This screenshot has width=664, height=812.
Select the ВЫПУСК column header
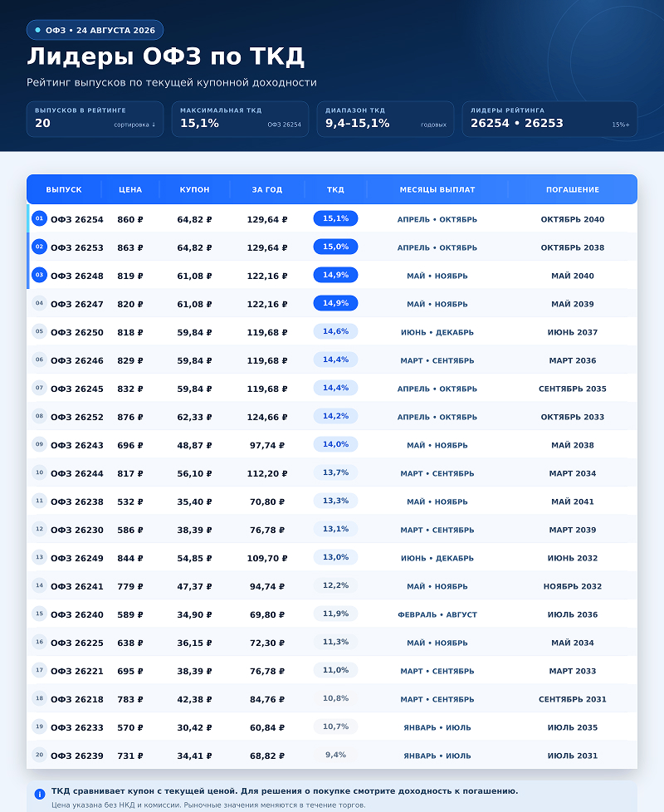point(64,189)
